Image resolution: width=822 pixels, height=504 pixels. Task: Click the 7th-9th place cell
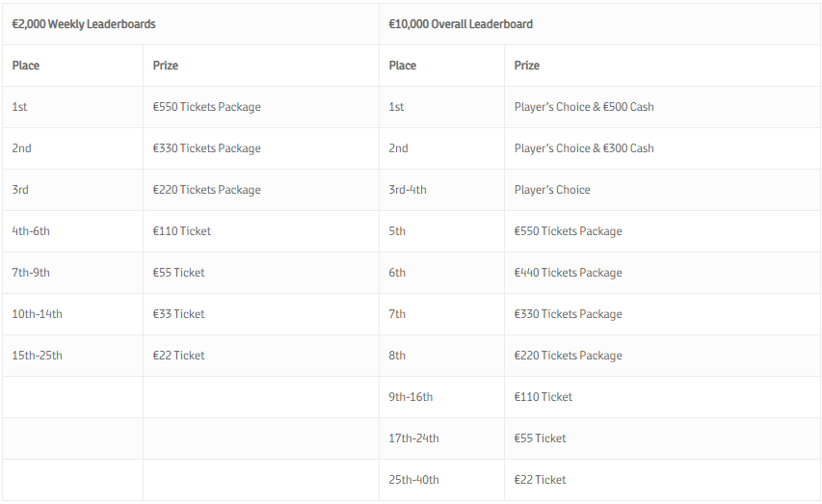[x=31, y=273]
